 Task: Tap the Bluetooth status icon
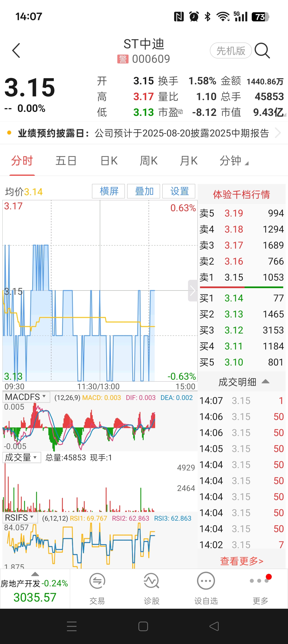click(x=208, y=17)
